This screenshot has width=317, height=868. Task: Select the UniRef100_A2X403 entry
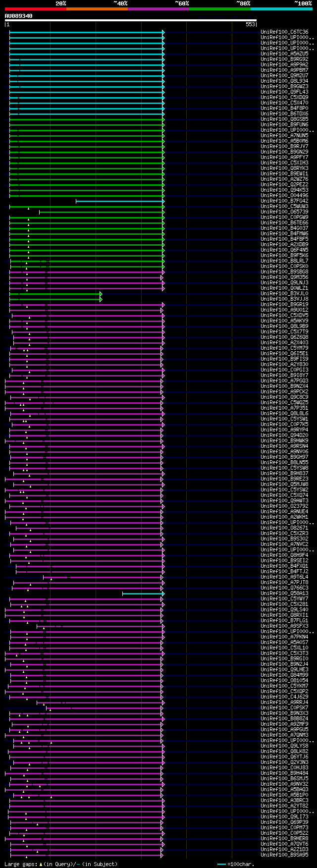(284, 343)
